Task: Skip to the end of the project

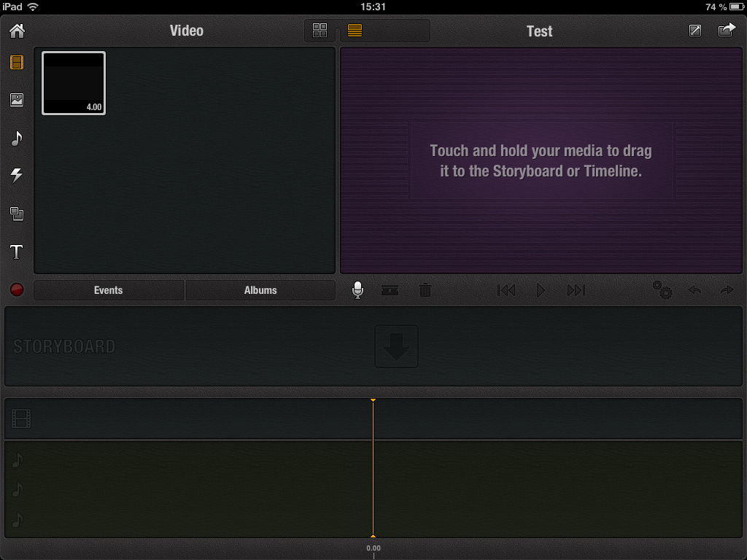Action: [x=576, y=290]
